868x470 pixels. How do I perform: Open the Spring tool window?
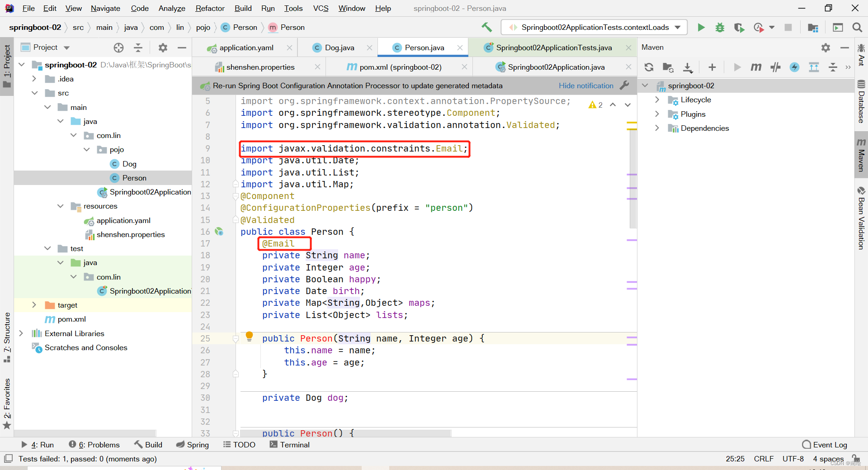click(x=193, y=445)
